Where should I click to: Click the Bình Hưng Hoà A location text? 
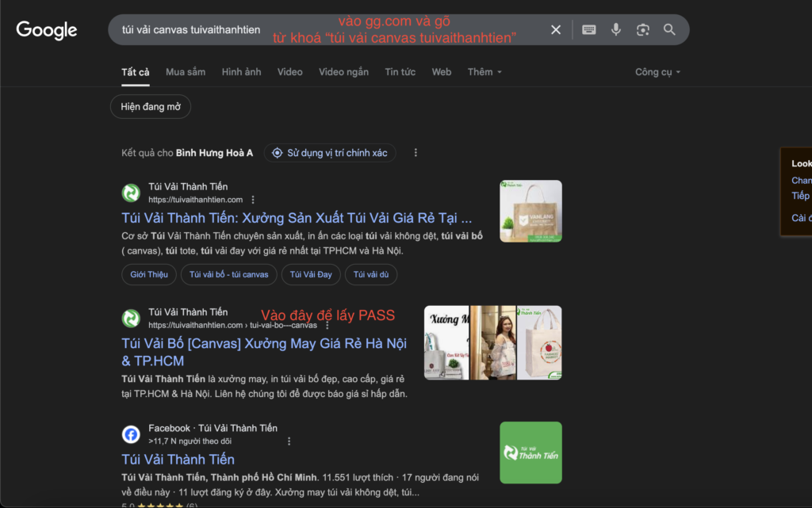[214, 153]
